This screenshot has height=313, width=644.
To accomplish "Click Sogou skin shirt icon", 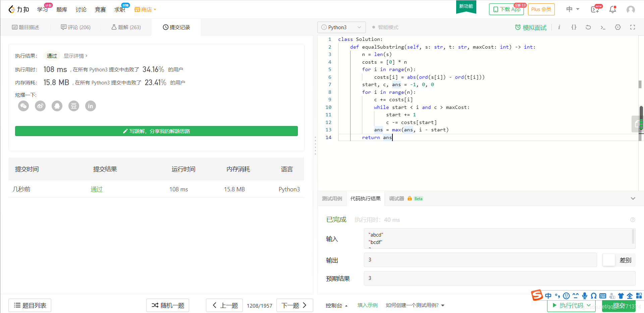I will (x=621, y=296).
